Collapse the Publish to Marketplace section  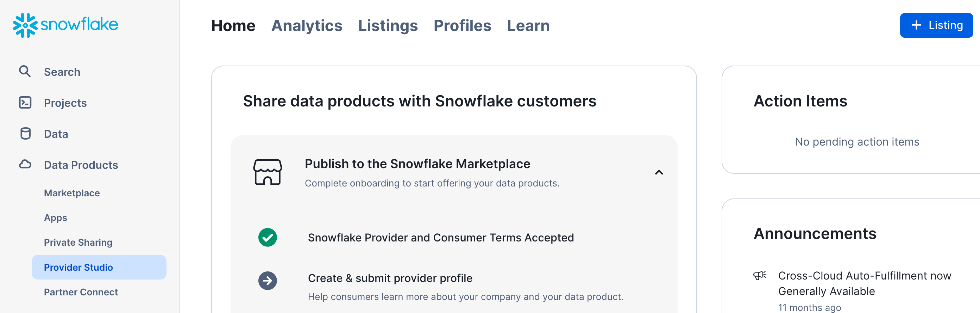tap(659, 173)
